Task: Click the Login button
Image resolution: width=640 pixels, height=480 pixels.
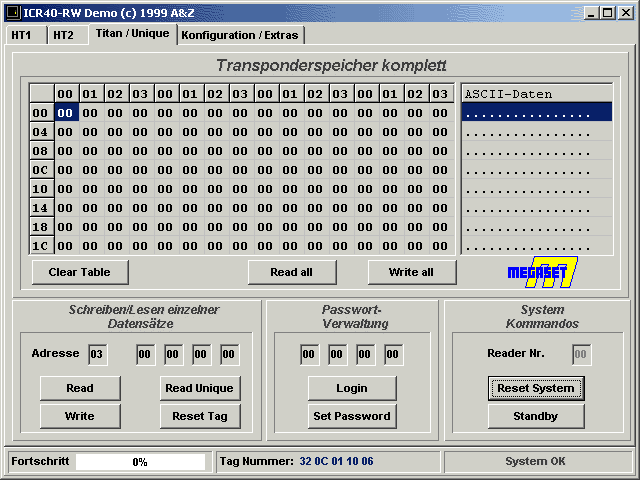Action: point(352,388)
